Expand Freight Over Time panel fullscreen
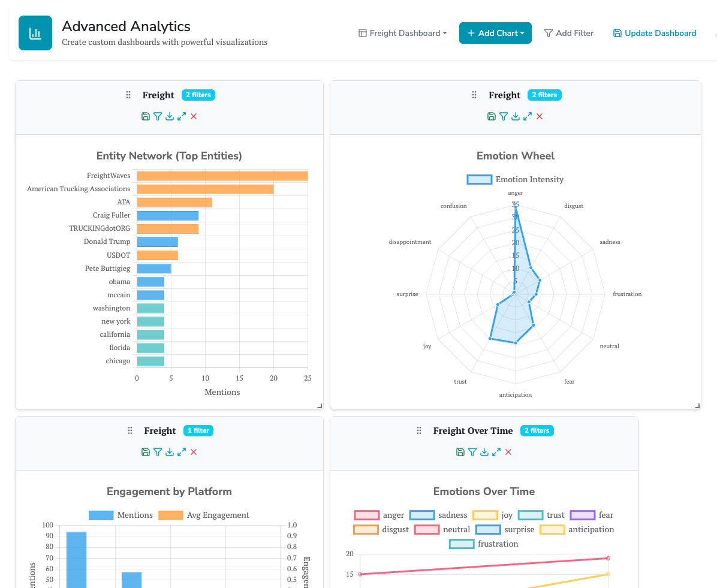 tap(496, 452)
